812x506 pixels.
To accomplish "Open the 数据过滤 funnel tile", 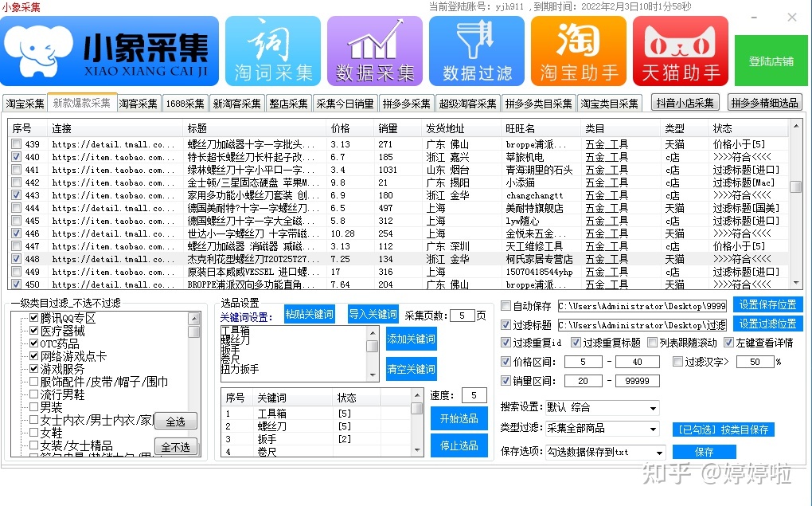I will 477,51.
